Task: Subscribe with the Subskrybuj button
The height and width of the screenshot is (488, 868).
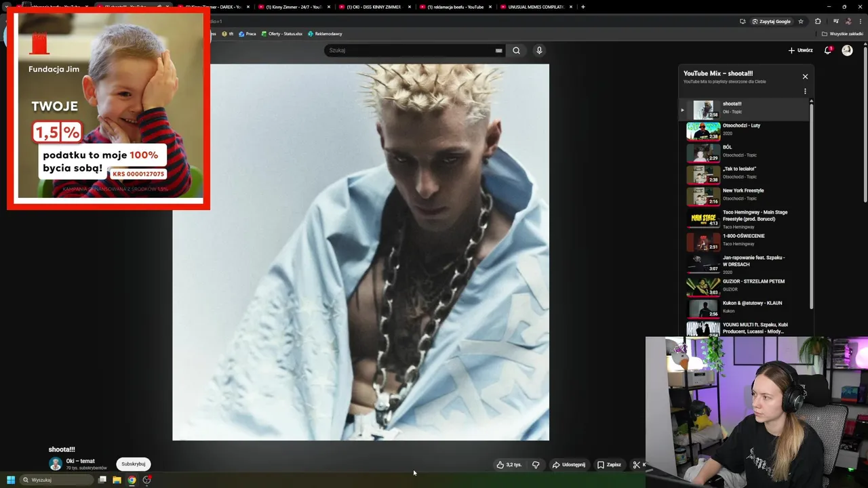Action: click(133, 464)
